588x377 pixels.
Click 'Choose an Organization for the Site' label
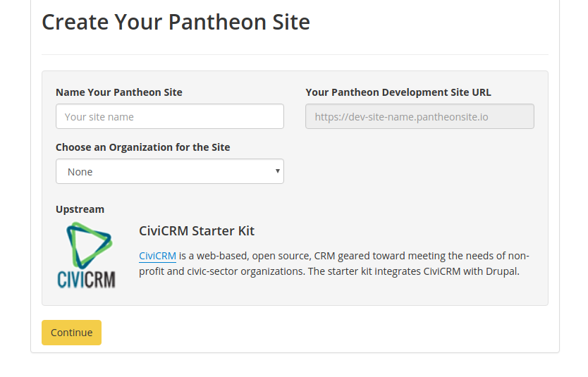[x=142, y=147]
